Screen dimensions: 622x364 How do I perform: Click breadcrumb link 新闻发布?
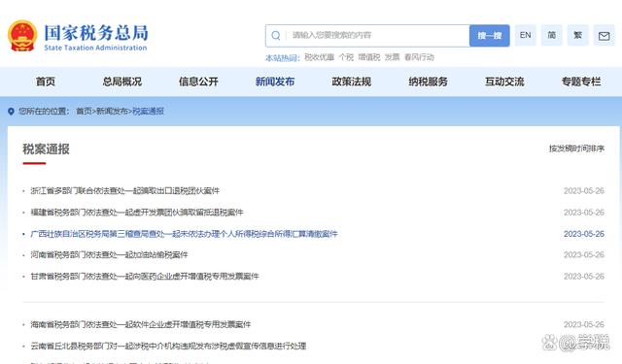(x=113, y=112)
